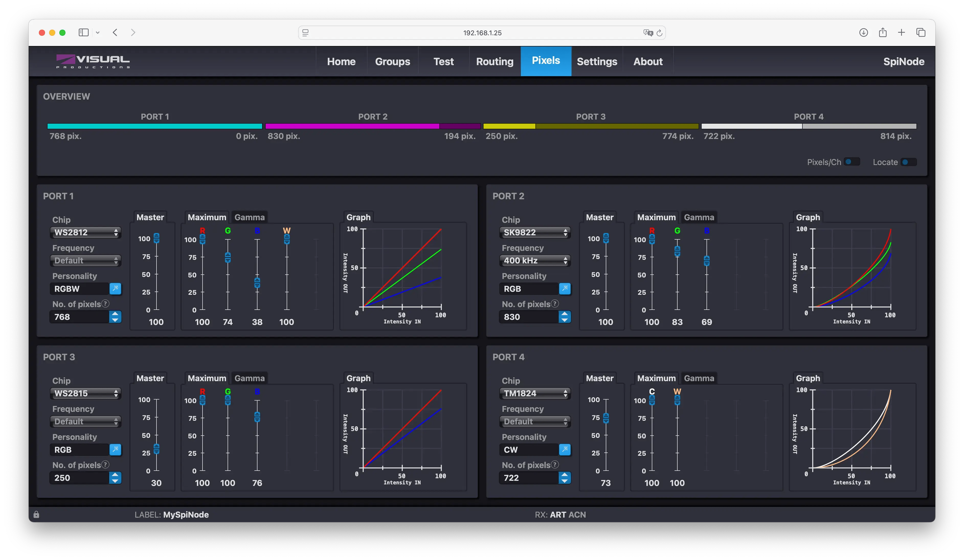Viewport: 964px width, 560px height.
Task: Click Port 4 personality wand icon
Action: [565, 450]
